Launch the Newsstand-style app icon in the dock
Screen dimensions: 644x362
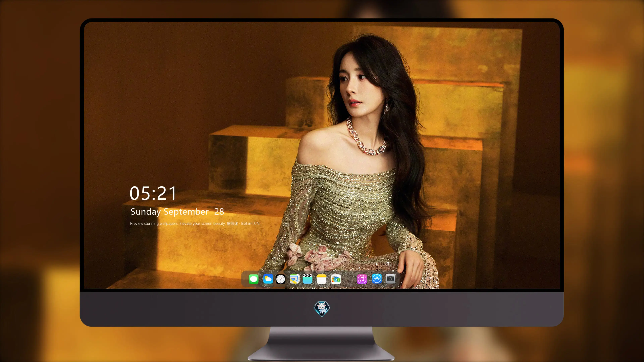coord(336,279)
